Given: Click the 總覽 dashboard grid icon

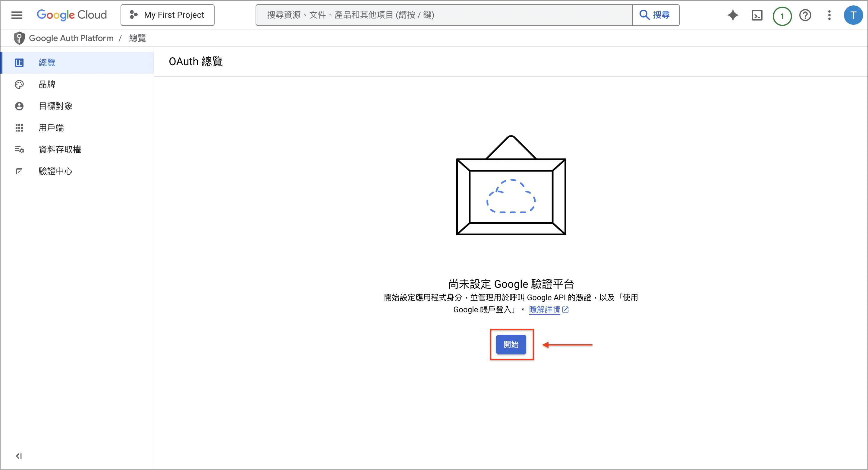Looking at the screenshot, I should [x=19, y=62].
